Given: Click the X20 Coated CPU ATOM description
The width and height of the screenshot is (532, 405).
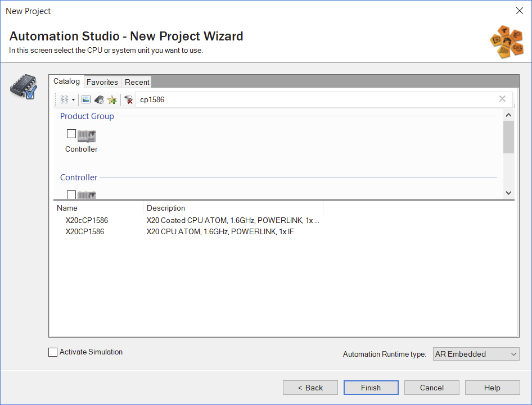Looking at the screenshot, I should [x=233, y=220].
